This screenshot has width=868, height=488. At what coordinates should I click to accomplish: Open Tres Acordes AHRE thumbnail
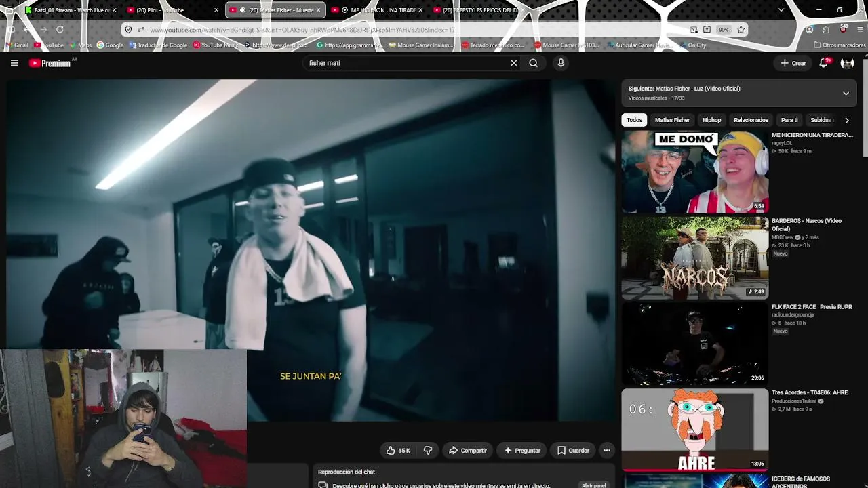[x=695, y=430]
